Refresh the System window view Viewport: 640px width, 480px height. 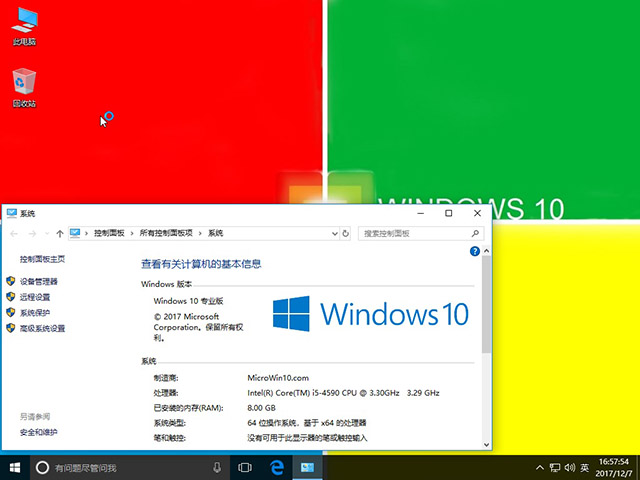point(345,233)
